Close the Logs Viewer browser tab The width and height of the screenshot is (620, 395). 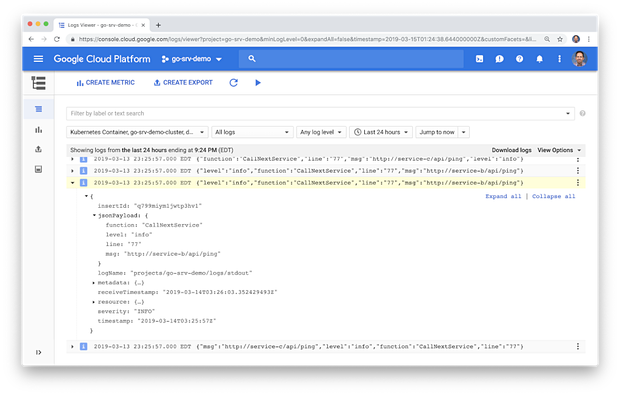point(143,25)
